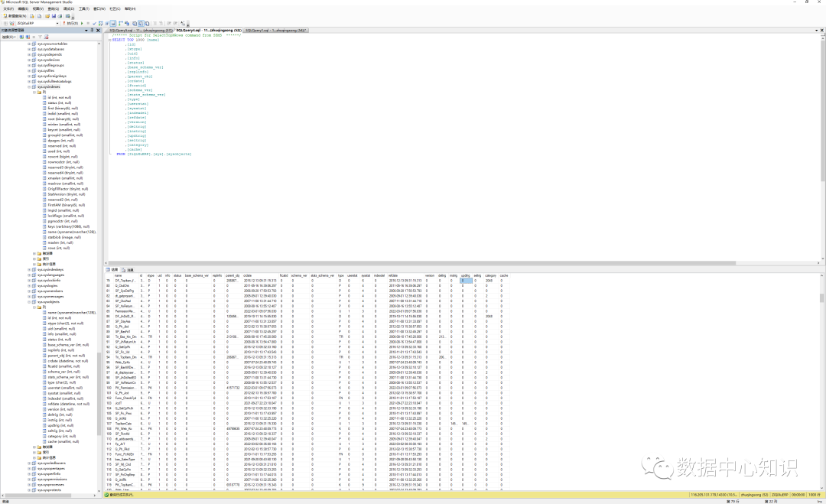Click the 'category' column header in results grid
This screenshot has height=504, width=826.
pos(490,275)
